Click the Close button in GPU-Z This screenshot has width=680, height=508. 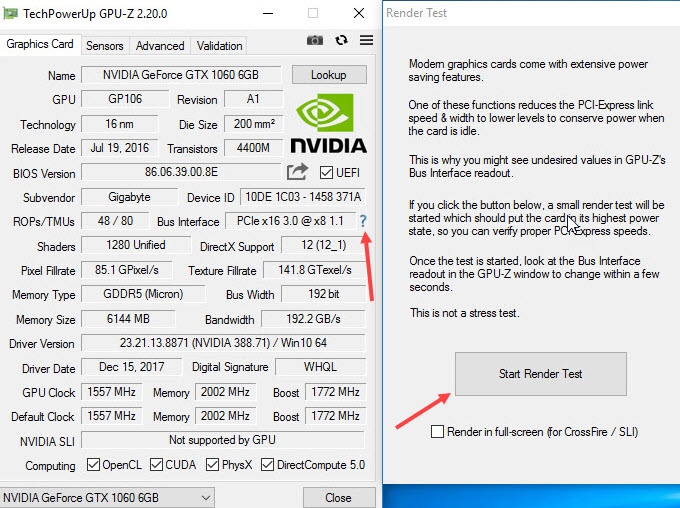tap(339, 498)
